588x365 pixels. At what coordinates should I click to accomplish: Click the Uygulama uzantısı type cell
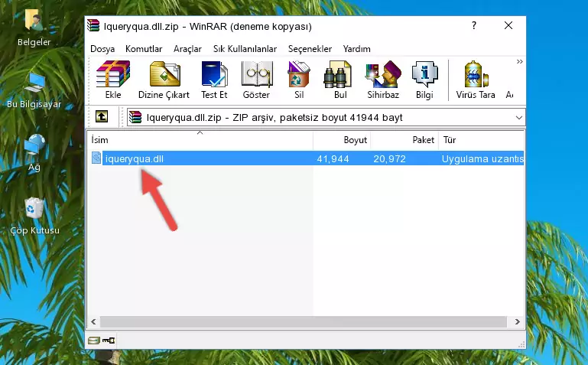(482, 158)
